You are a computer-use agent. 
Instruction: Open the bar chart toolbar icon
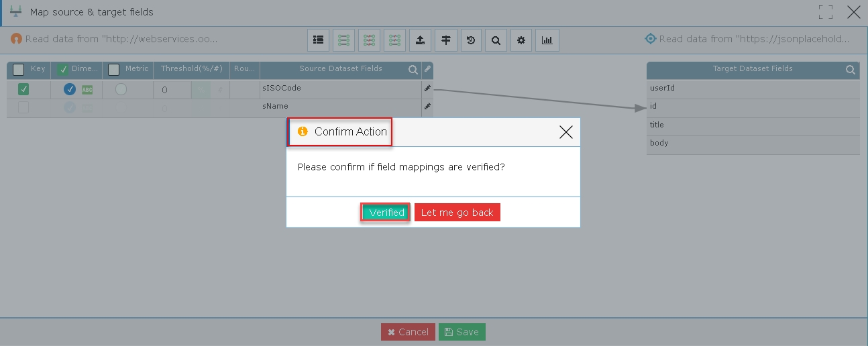[x=547, y=40]
